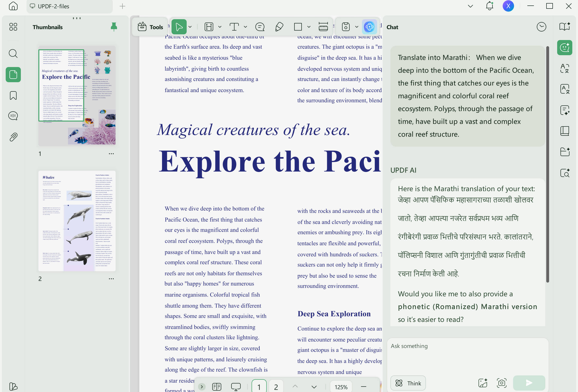The height and width of the screenshot is (392, 578).
Task: Expand the text tool dropdown arrow
Action: click(245, 27)
